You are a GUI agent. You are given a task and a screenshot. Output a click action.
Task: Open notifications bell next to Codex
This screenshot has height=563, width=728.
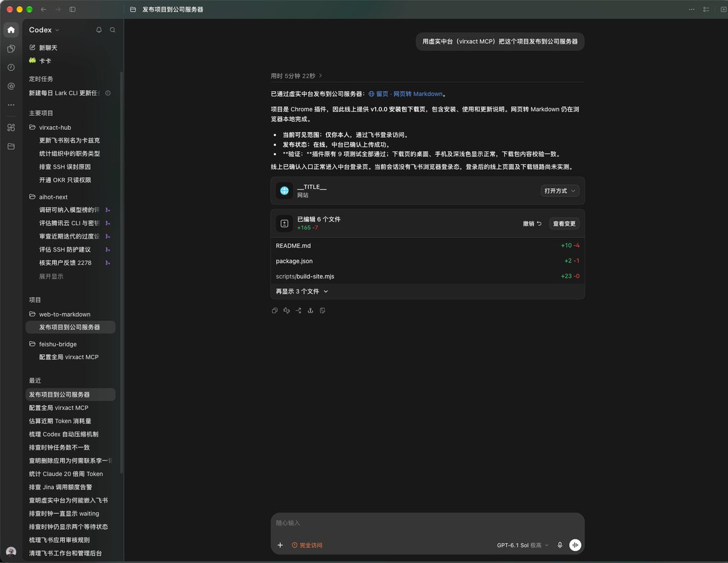[x=99, y=30]
